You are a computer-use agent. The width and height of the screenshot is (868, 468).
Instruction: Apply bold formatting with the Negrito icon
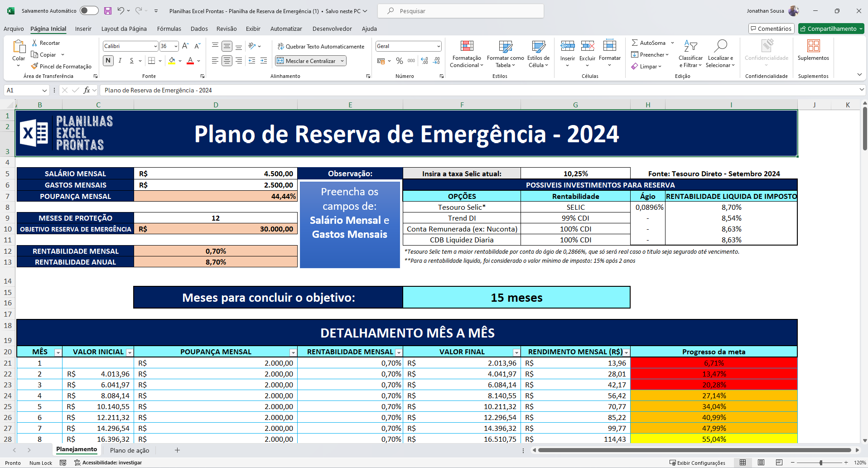(x=108, y=60)
